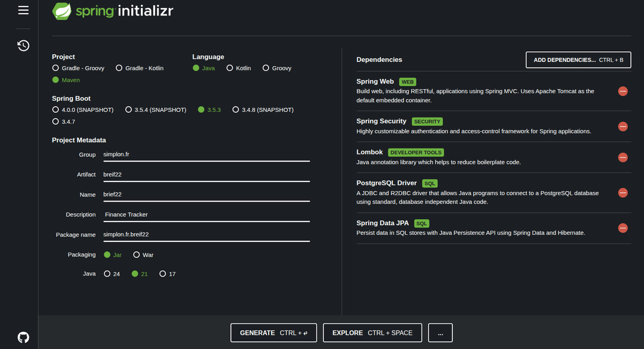Click the Add Dependencies button
Image resolution: width=644 pixels, height=349 pixels.
(x=579, y=60)
